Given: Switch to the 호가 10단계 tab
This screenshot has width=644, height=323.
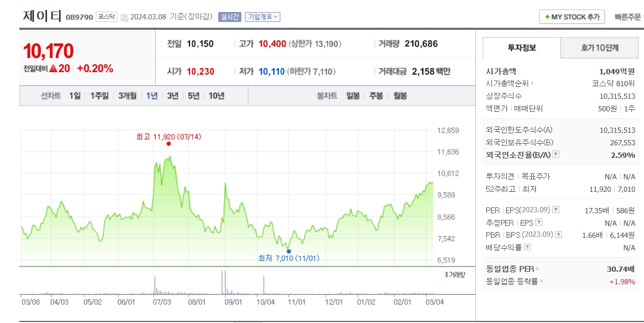Looking at the screenshot, I should tap(600, 48).
